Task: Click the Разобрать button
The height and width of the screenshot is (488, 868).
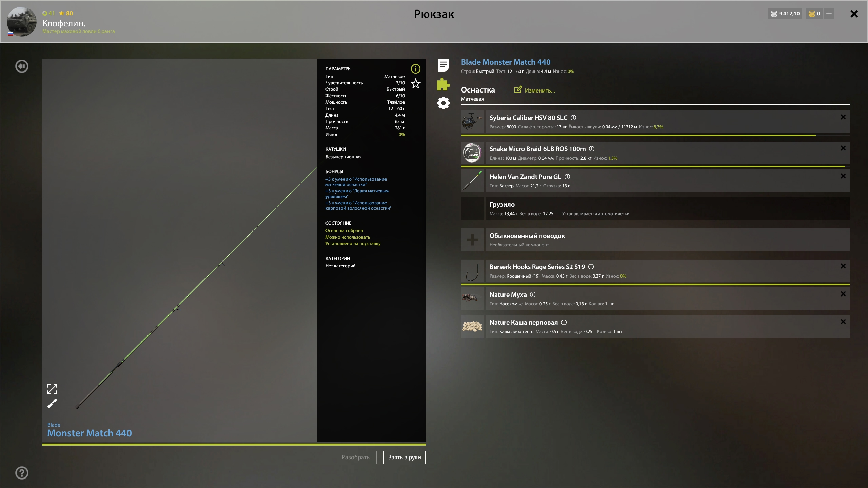Action: coord(355,457)
